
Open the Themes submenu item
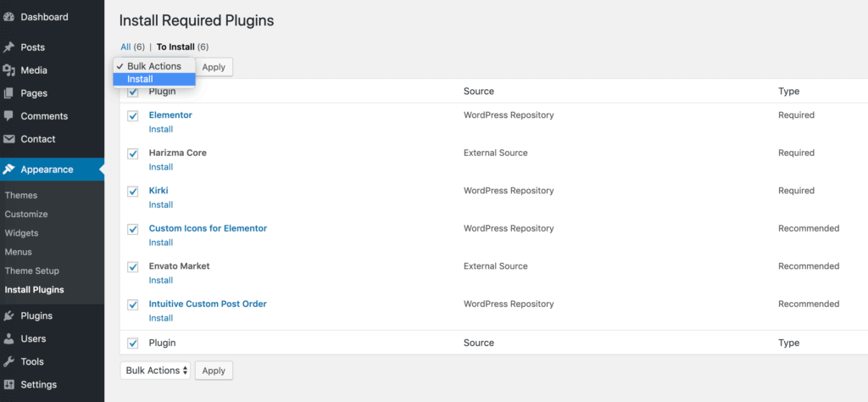[x=21, y=195]
